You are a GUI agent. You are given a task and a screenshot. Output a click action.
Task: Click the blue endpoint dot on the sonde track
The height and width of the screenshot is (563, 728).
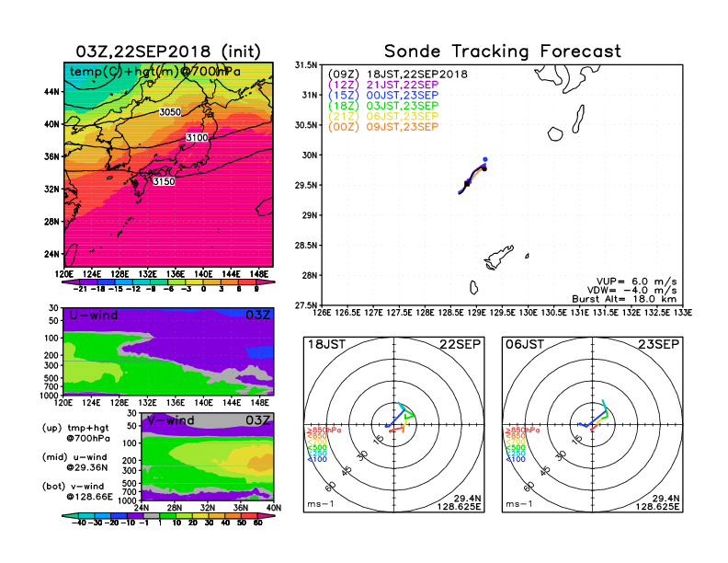[485, 159]
